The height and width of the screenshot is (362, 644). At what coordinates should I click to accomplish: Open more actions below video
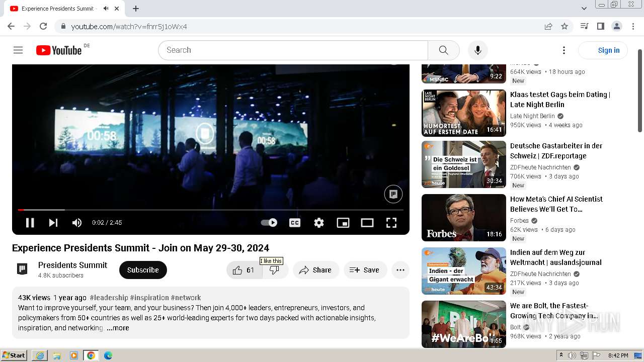[400, 270]
